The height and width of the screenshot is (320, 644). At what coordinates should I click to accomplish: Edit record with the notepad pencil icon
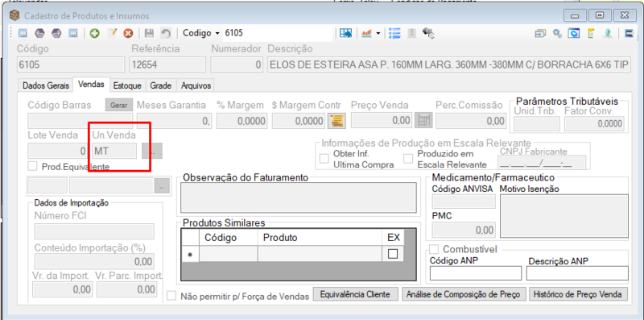click(112, 33)
